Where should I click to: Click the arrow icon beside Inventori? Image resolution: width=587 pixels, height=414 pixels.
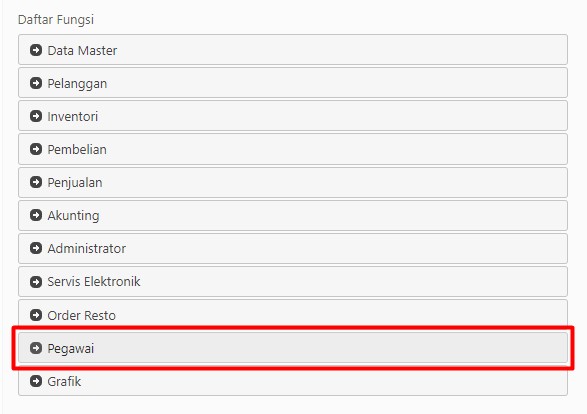[x=36, y=116]
